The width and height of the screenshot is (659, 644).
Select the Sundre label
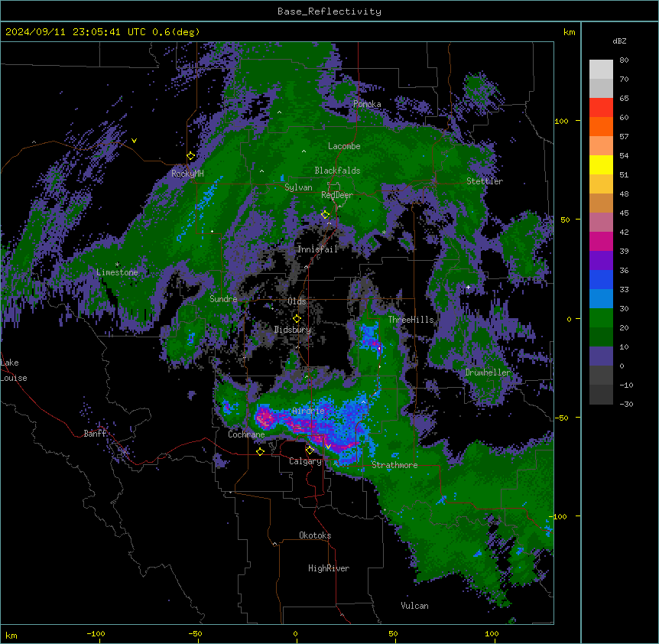coord(223,299)
